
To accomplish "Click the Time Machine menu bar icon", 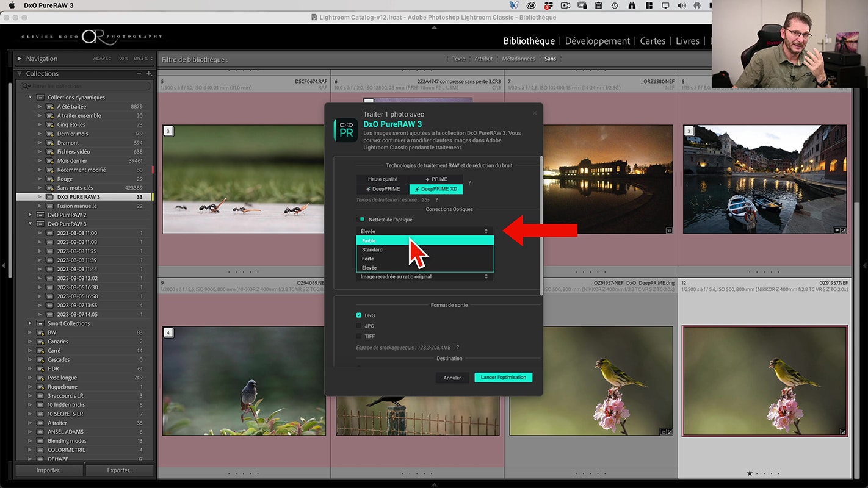I will tap(615, 5).
